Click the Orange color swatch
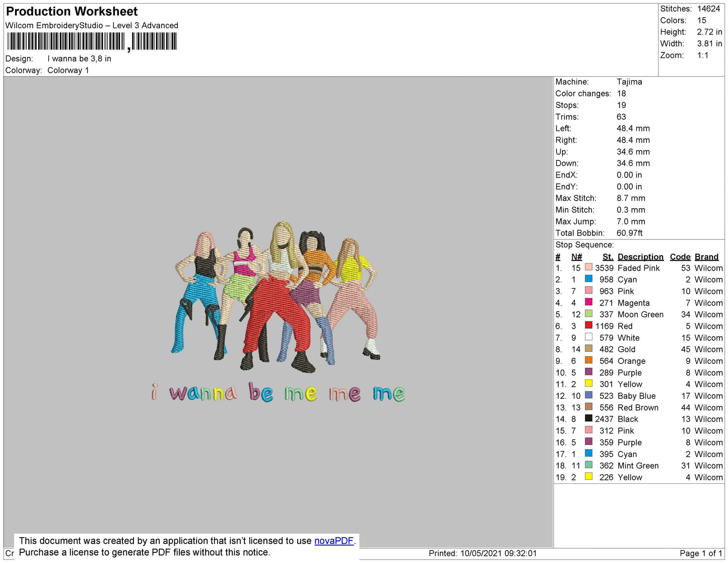Viewport: 728px width, 563px height. pos(588,359)
